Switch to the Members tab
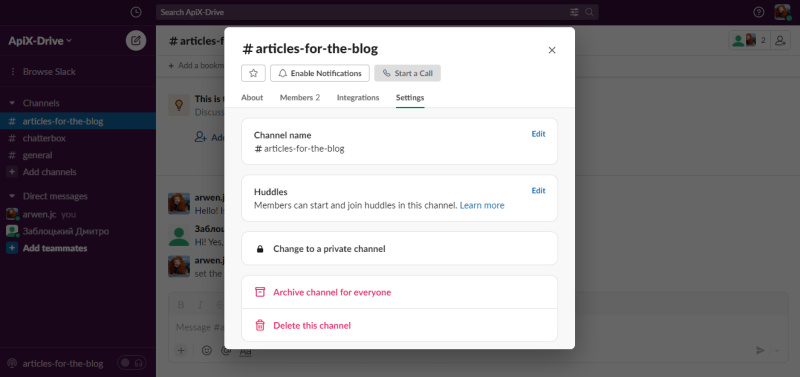This screenshot has width=800, height=377. pyautogui.click(x=299, y=97)
